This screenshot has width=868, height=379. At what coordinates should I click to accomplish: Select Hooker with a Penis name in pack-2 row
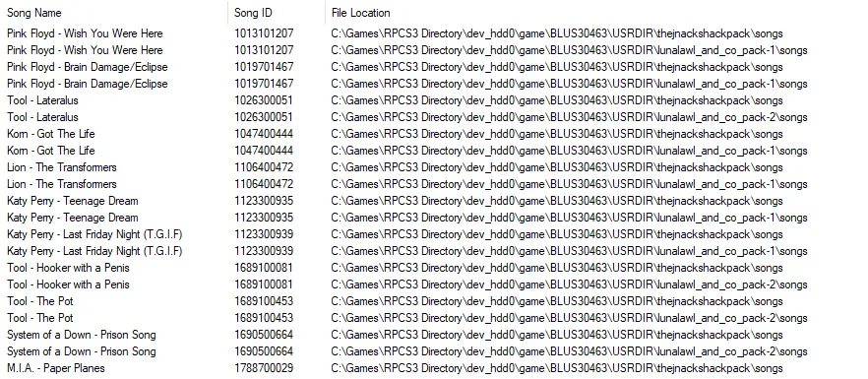[68, 284]
